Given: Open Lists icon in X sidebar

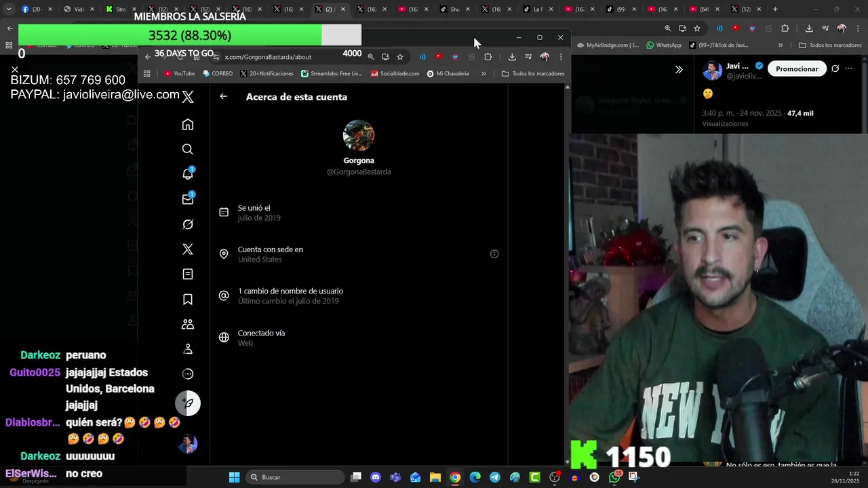Looking at the screenshot, I should [188, 274].
